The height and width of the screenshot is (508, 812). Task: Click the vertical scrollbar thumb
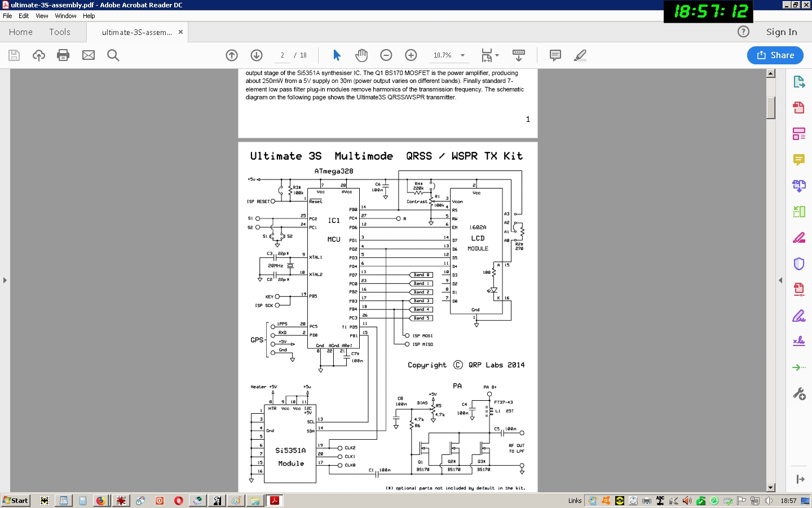point(771,108)
